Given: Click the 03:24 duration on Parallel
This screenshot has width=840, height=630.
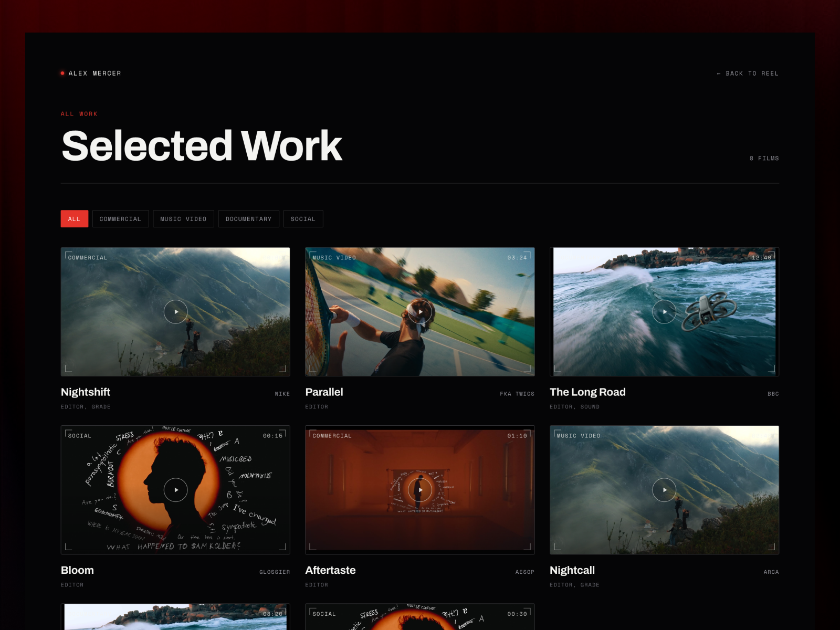Looking at the screenshot, I should pos(517,258).
